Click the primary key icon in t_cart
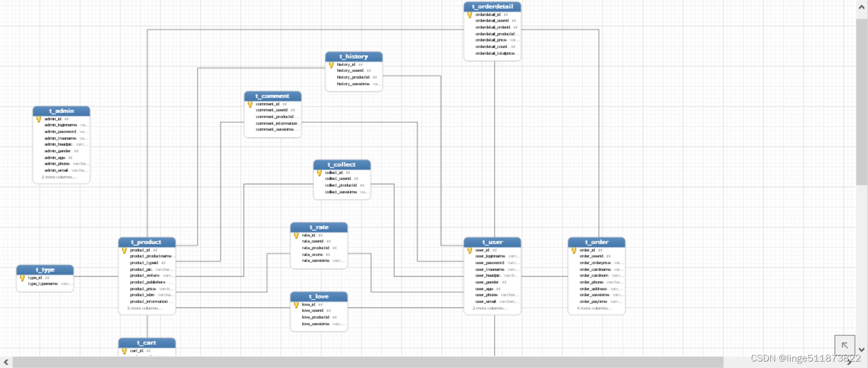This screenshot has width=868, height=368. 124,351
